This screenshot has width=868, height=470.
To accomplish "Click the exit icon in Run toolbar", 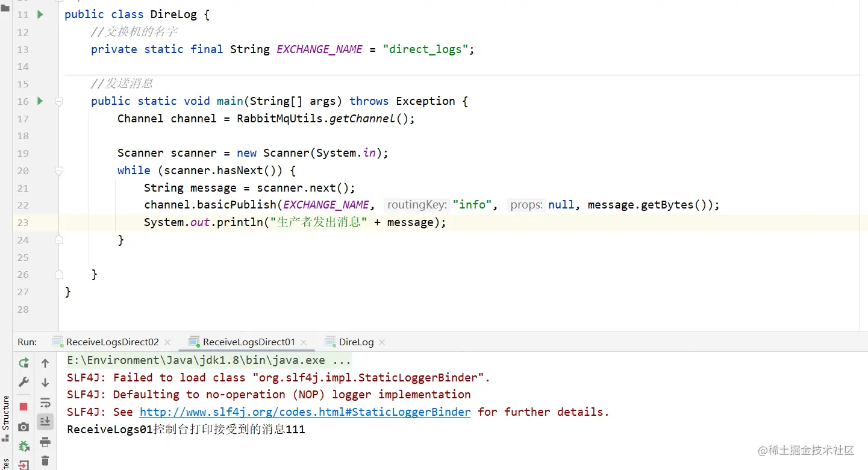I will click(23, 465).
